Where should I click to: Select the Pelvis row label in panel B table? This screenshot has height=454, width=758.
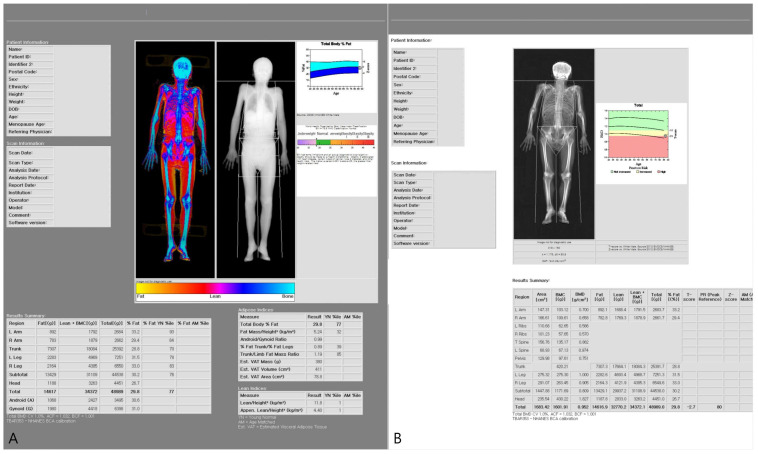(x=520, y=358)
